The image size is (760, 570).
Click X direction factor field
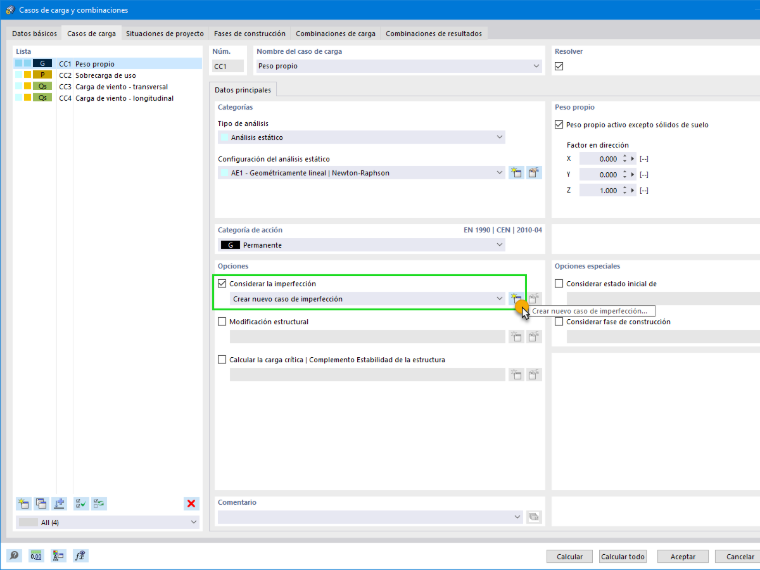(x=599, y=159)
